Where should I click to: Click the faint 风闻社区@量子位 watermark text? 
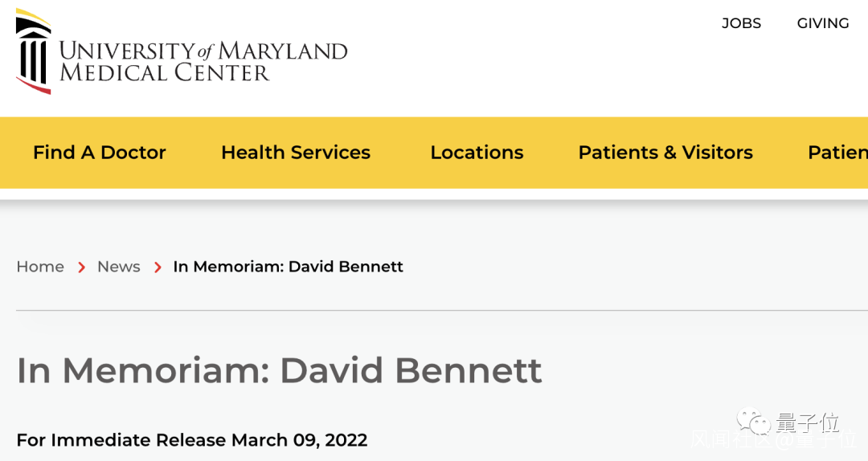point(772,440)
